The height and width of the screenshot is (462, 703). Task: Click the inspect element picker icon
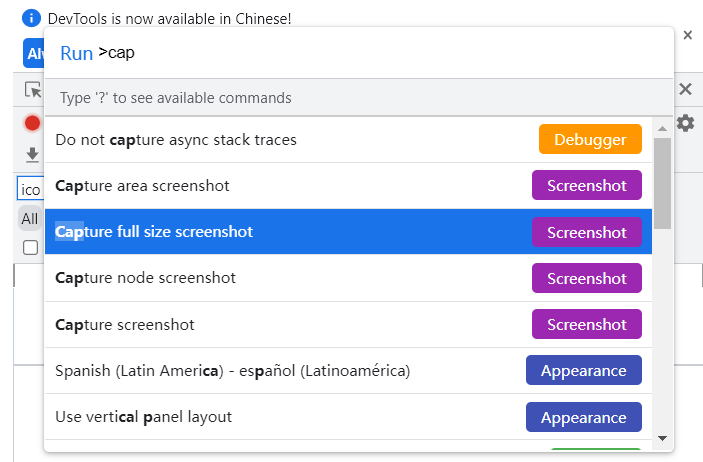pos(33,90)
